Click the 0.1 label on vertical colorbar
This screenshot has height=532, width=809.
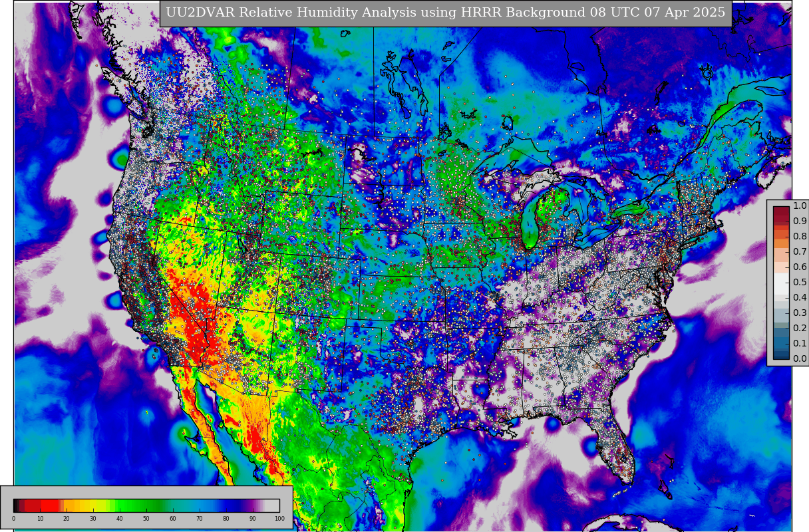tap(800, 343)
